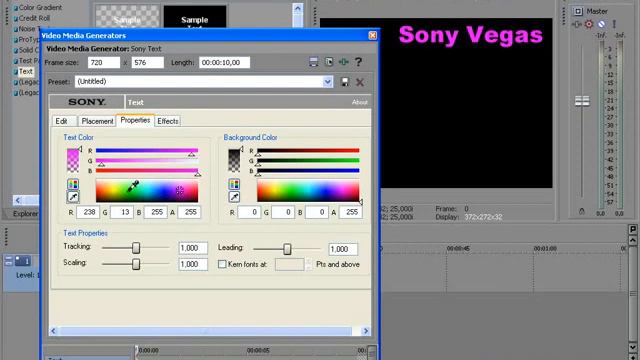
Task: Click the black Sample Text preset thumbnail
Action: point(195,16)
